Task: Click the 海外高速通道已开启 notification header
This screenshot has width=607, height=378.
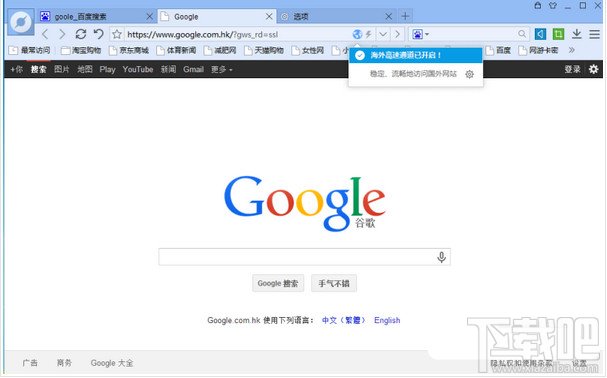Action: pos(415,55)
